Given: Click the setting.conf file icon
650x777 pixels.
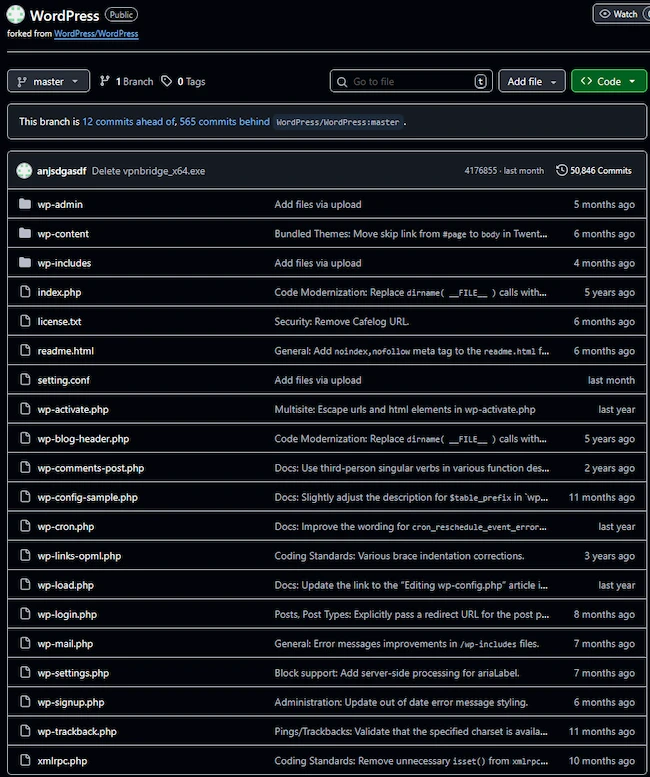Looking at the screenshot, I should pyautogui.click(x=25, y=379).
